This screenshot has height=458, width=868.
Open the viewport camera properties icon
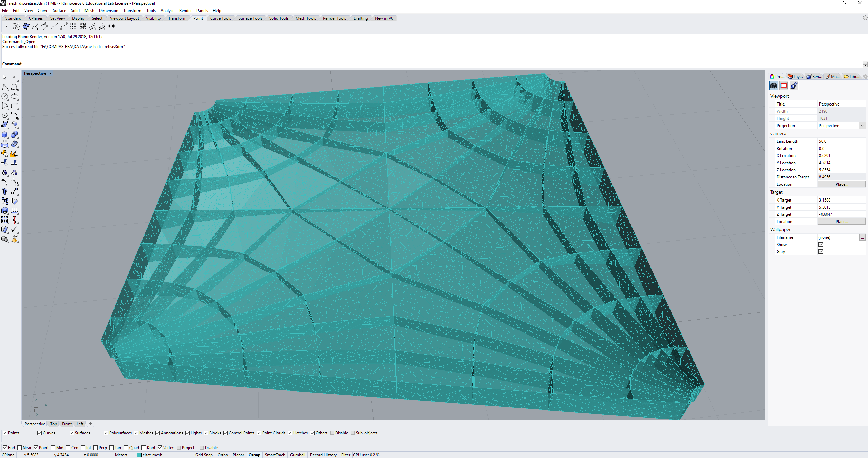[x=774, y=86]
